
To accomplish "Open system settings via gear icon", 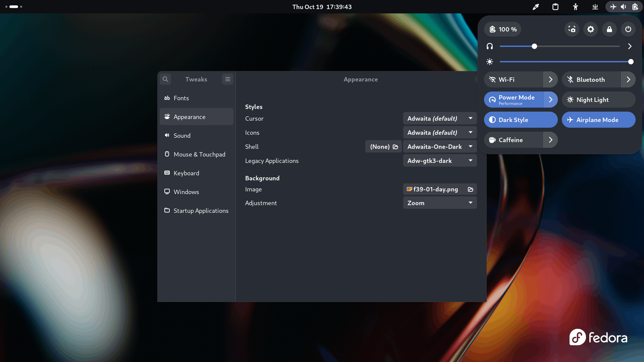I will click(591, 29).
